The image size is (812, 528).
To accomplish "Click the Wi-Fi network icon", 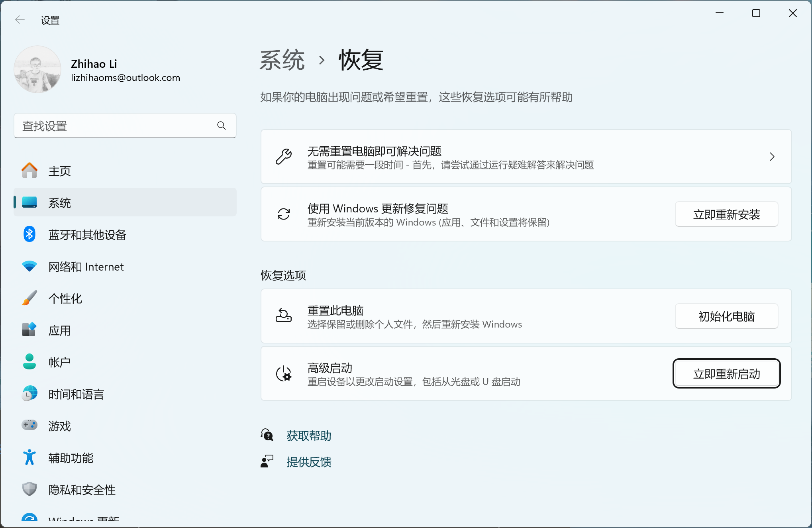I will [29, 266].
